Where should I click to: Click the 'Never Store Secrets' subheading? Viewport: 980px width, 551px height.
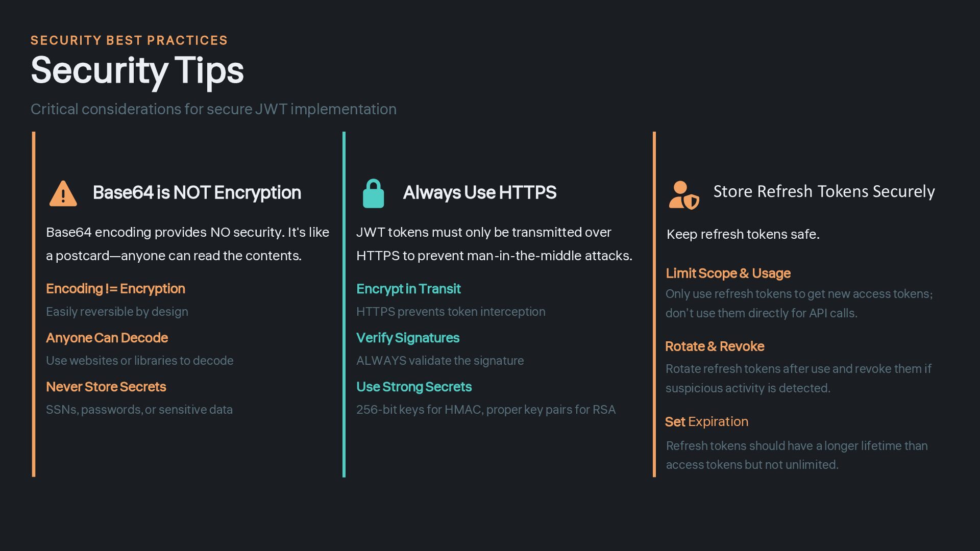[106, 387]
